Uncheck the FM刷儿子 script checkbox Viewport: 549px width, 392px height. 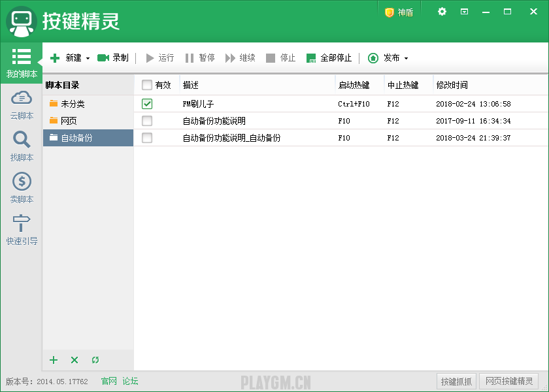pyautogui.click(x=147, y=104)
